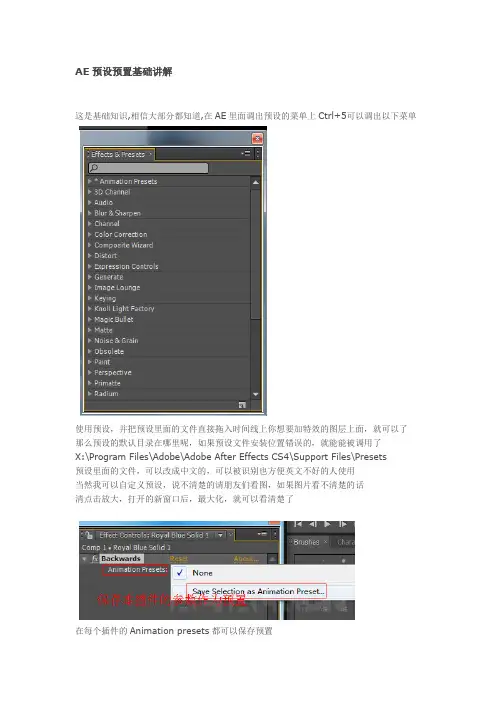Viewport: 496px width, 702px height.
Task: Close the Effects & Presets floating window
Action: pyautogui.click(x=257, y=138)
